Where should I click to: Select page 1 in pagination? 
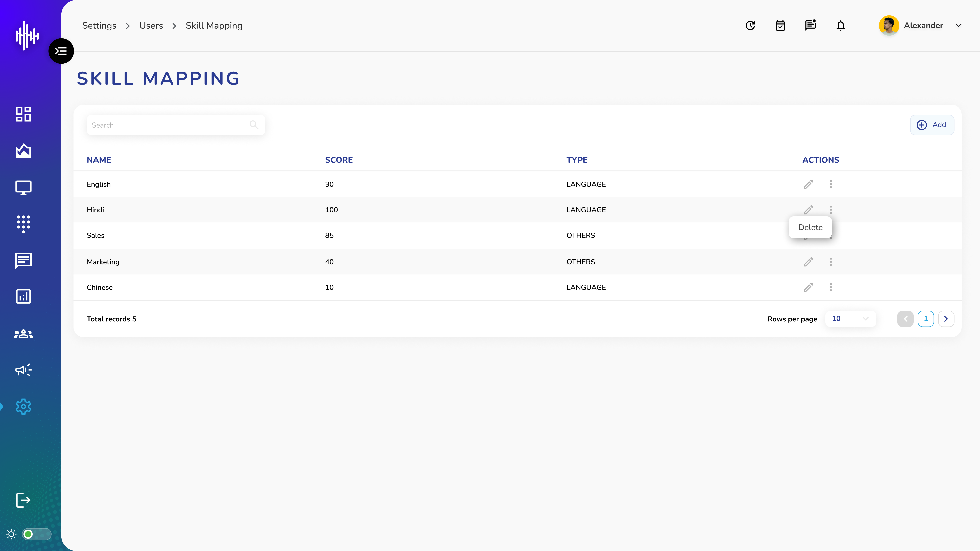(x=926, y=319)
